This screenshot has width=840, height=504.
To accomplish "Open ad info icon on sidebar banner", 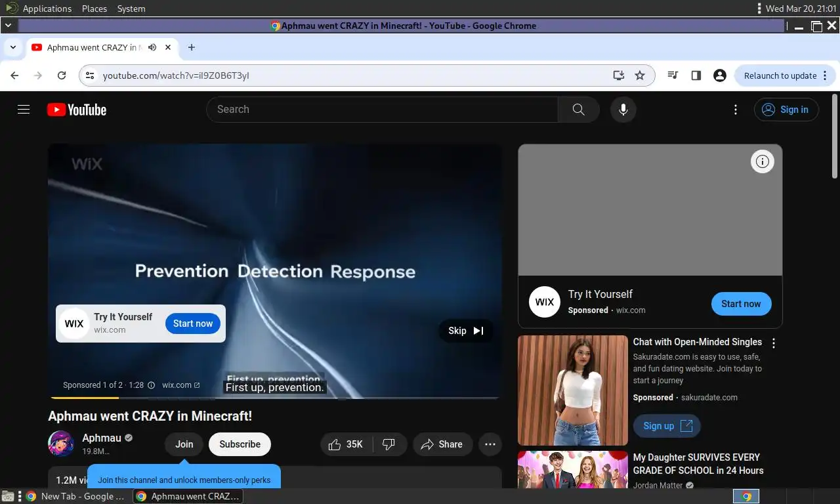I will click(x=763, y=161).
